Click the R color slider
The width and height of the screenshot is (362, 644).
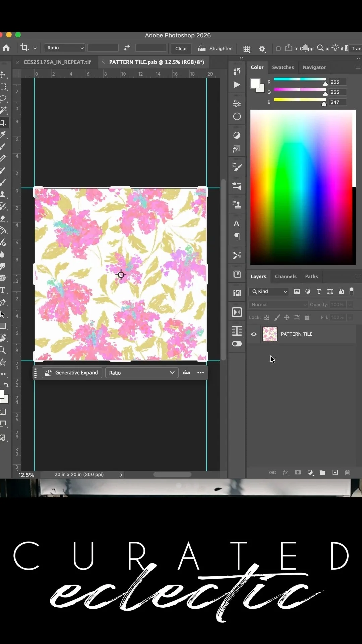point(300,80)
